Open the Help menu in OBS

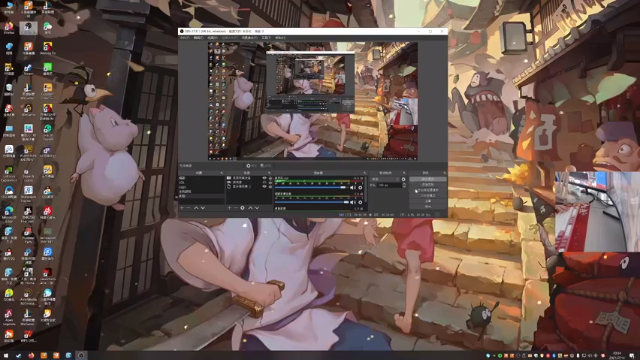pyautogui.click(x=280, y=38)
